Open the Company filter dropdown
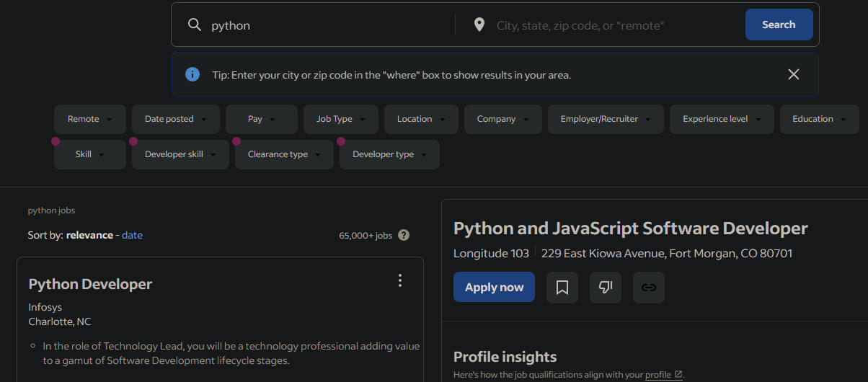The image size is (868, 382). point(503,119)
